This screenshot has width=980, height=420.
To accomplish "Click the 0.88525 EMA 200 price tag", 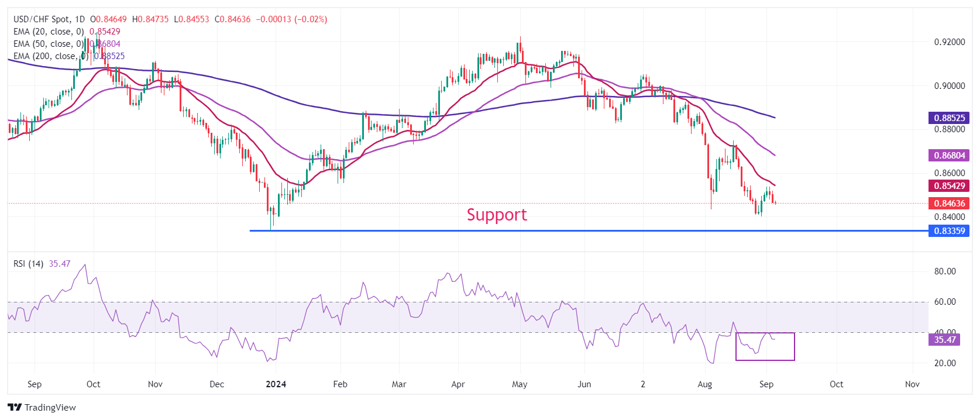I will coord(949,118).
